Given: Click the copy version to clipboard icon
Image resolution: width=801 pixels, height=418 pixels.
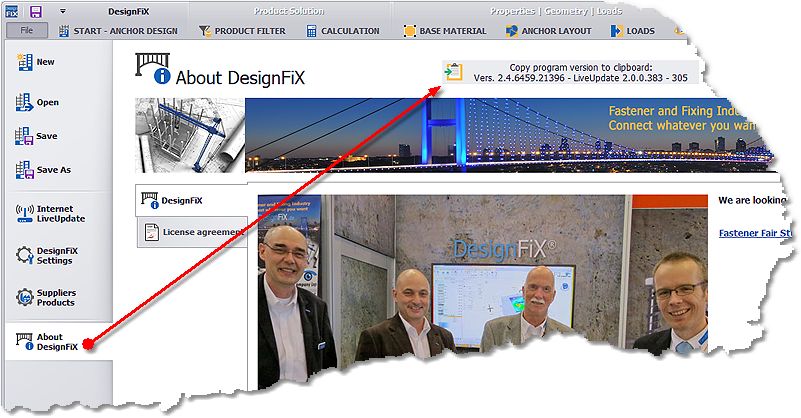Looking at the screenshot, I should (x=454, y=72).
